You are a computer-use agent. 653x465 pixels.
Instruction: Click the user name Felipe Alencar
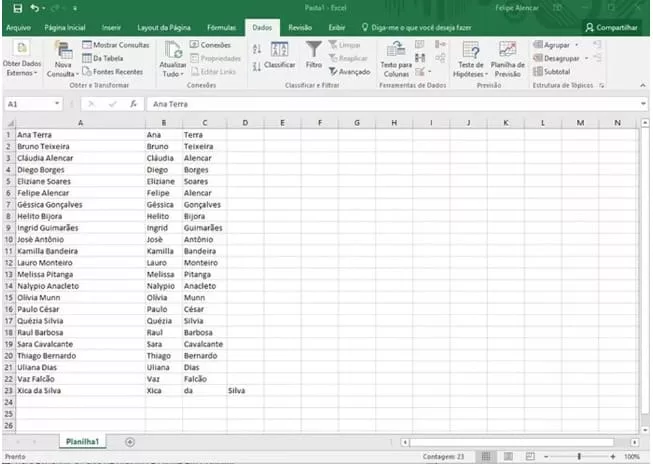[x=516, y=8]
